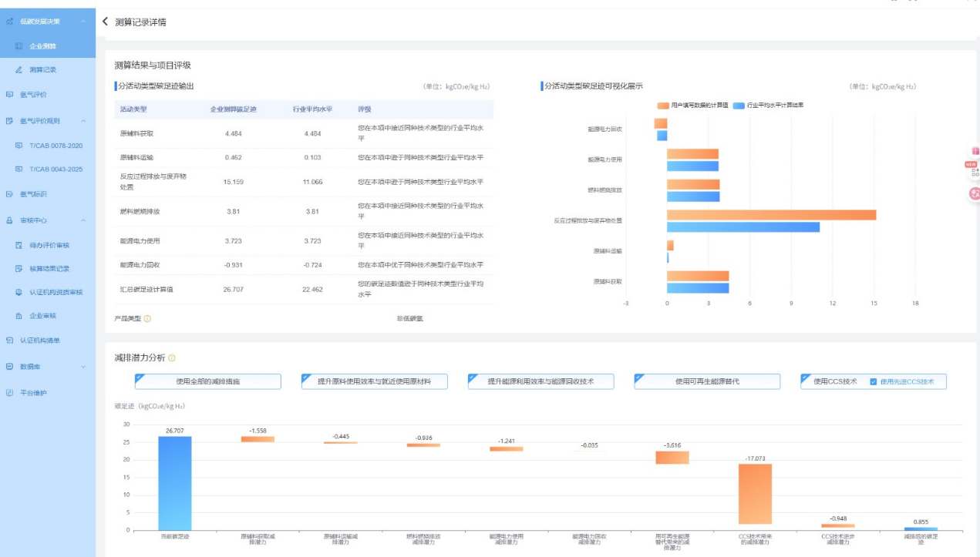This screenshot has height=557, width=980.
Task: Select T/CAB 0078-2020 in sidebar
Action: point(56,146)
